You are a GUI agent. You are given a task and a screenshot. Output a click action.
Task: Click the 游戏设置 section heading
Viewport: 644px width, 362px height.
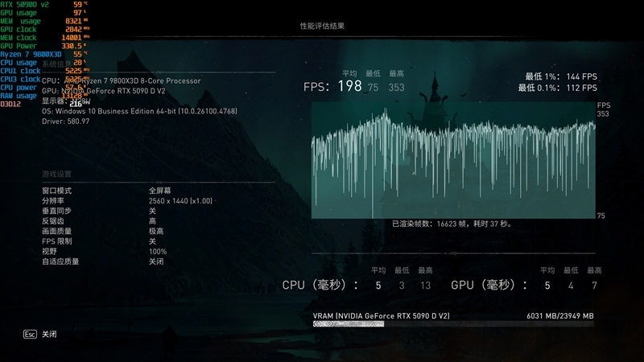click(x=56, y=174)
